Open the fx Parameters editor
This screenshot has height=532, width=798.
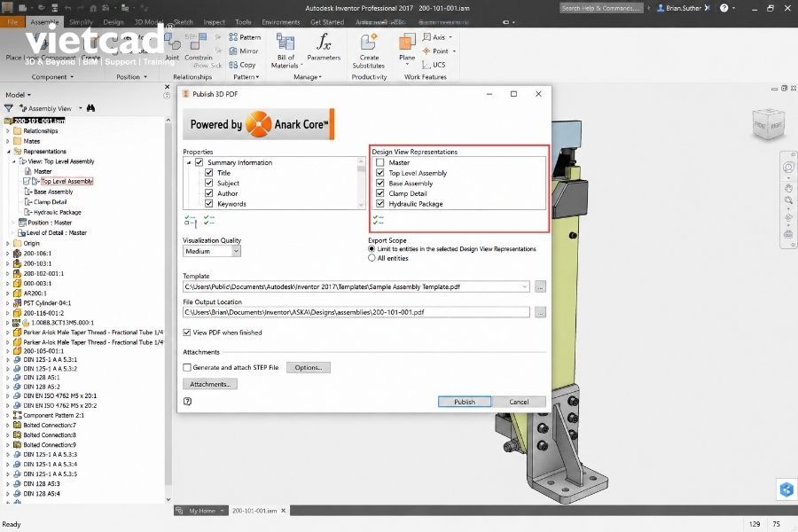pos(324,47)
